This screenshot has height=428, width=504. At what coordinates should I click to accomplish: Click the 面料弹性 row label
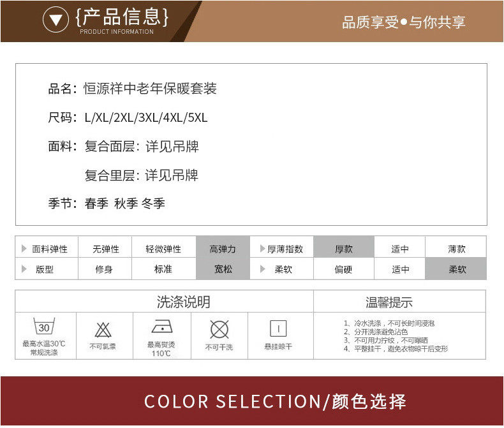[50, 249]
